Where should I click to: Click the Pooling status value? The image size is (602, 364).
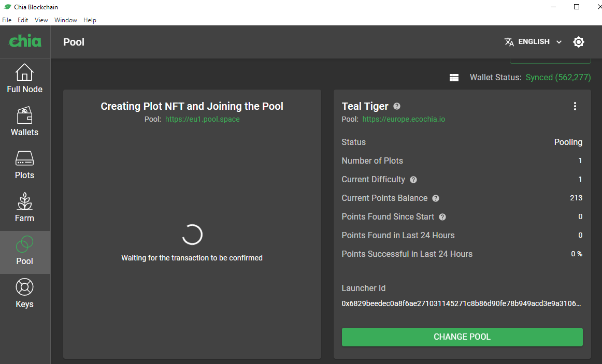coord(568,142)
